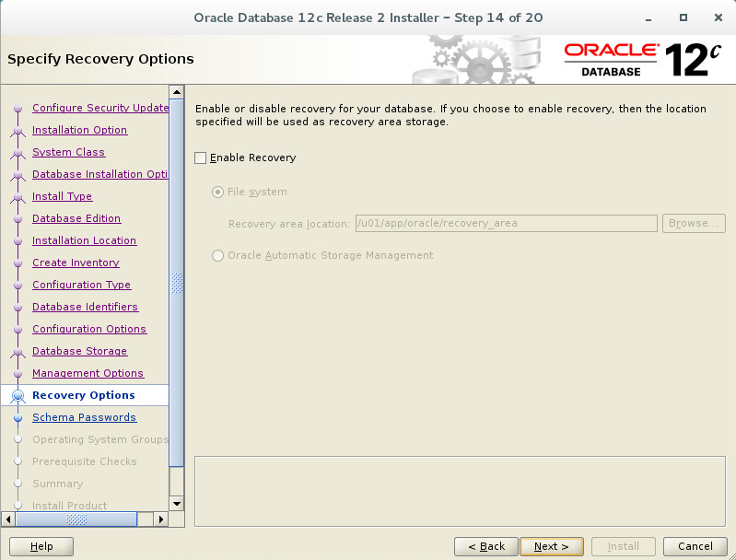
Task: Click the Install Type step marker icon
Action: point(18,197)
